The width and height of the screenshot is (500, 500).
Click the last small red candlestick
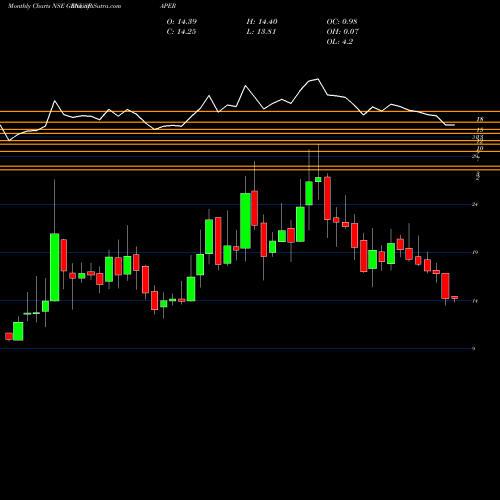click(455, 297)
